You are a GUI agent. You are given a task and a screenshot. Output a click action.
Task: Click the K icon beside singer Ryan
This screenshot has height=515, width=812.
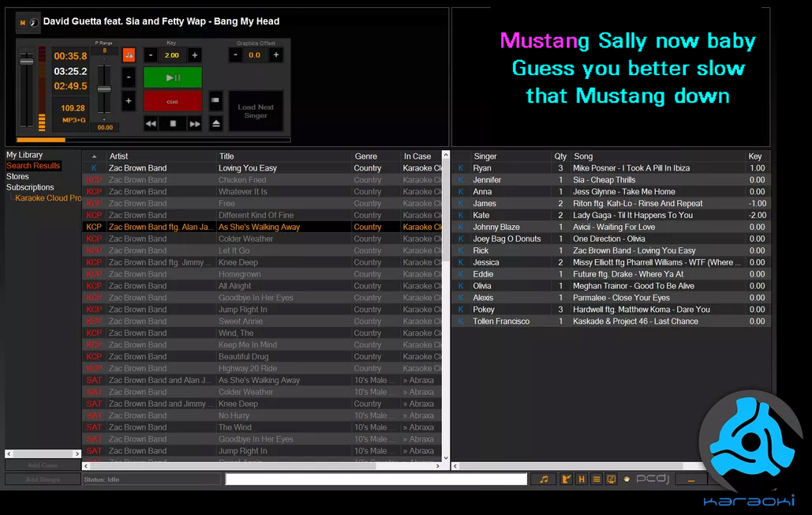pyautogui.click(x=460, y=168)
